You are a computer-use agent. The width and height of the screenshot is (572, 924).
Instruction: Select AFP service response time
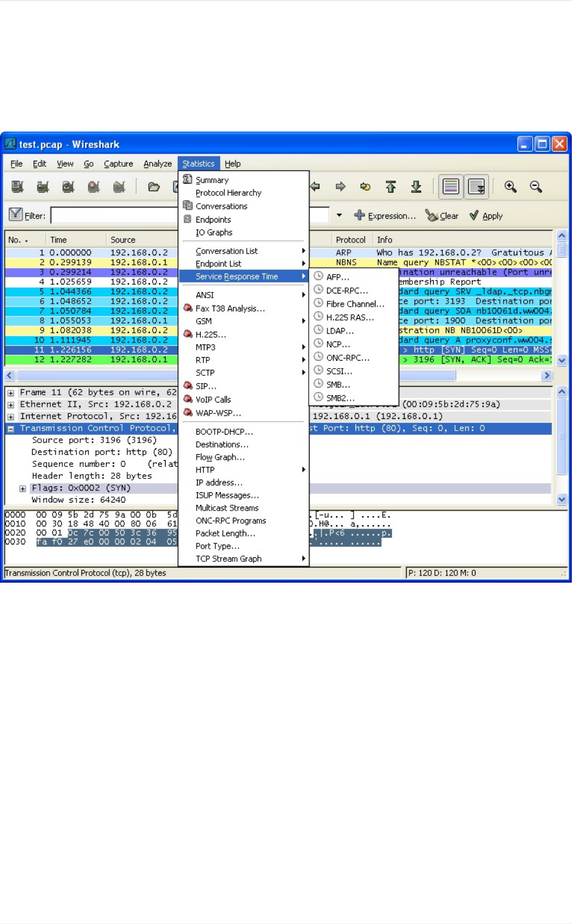point(354,276)
